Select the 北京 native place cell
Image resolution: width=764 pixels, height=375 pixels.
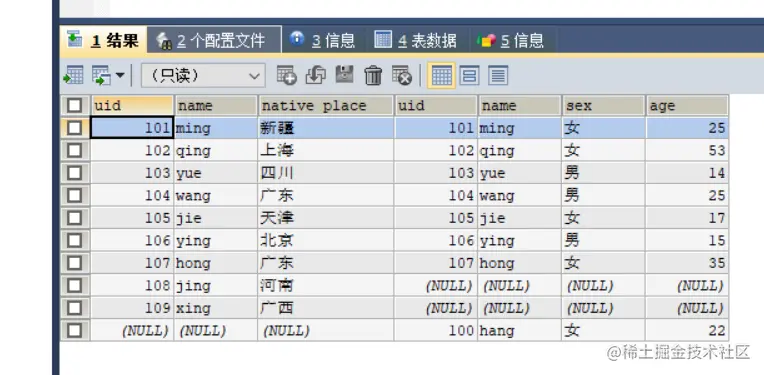point(325,241)
